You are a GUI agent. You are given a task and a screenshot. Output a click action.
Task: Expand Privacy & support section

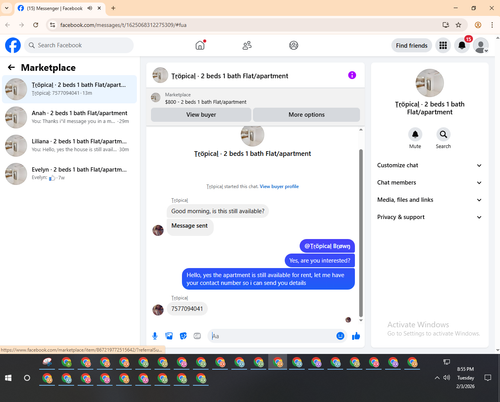click(x=429, y=217)
